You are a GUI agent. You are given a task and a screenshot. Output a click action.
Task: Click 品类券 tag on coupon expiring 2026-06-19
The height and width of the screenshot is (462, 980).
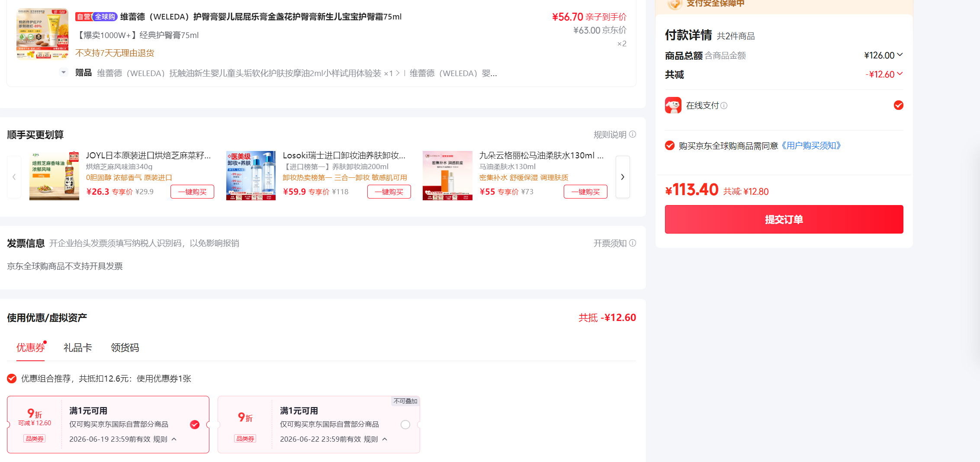(x=35, y=439)
